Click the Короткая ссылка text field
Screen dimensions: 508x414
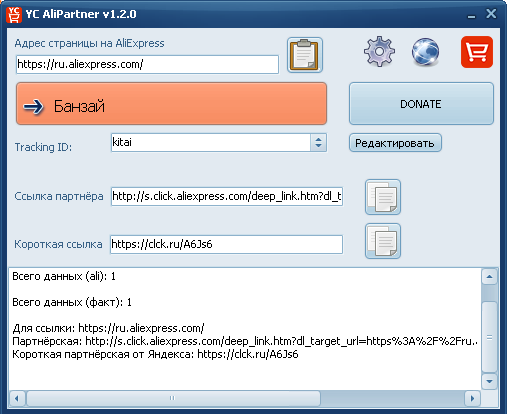point(226,244)
